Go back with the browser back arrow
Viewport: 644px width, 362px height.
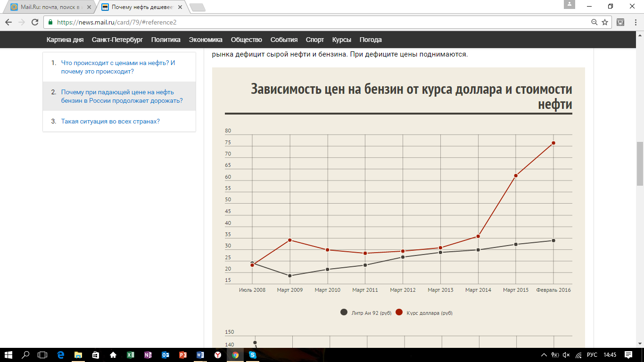[8, 22]
